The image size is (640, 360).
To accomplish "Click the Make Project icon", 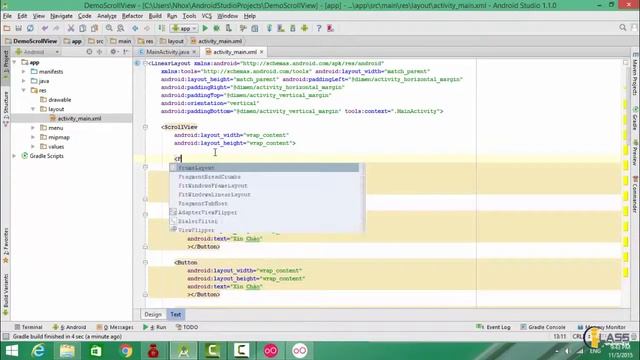I will pyautogui.click(x=162, y=28).
